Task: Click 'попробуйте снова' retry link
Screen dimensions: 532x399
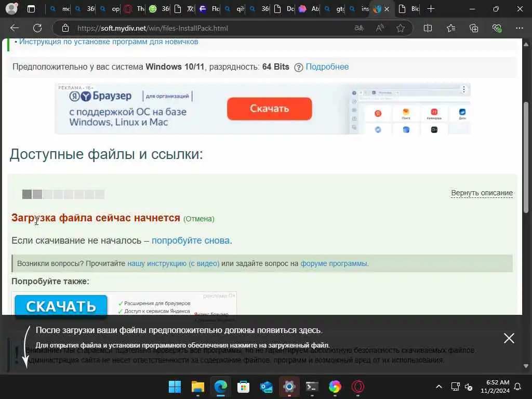Action: (191, 240)
